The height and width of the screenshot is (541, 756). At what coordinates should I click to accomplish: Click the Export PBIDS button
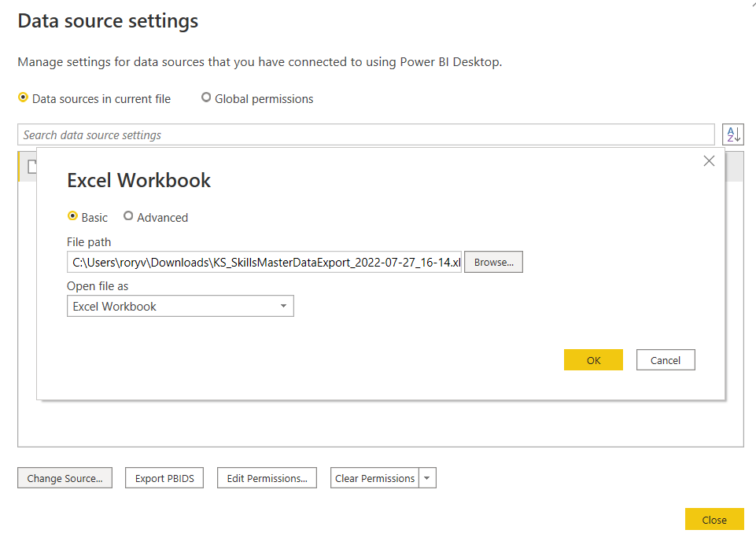click(164, 478)
